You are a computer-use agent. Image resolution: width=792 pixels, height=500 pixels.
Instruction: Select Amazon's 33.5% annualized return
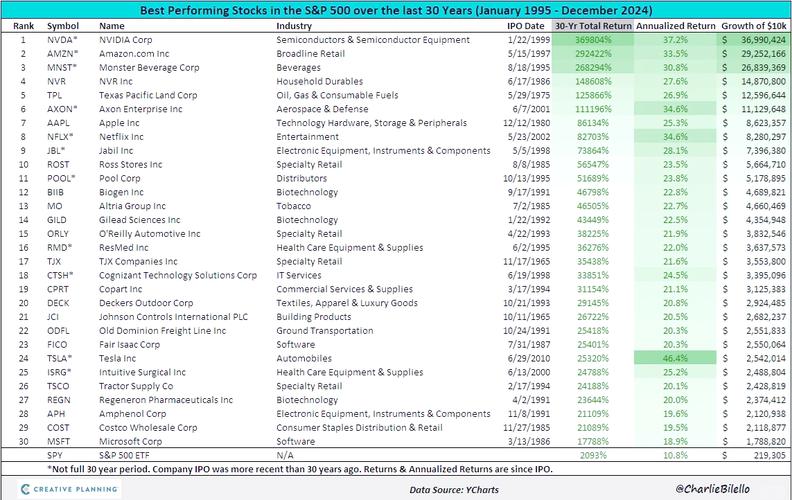click(675, 54)
